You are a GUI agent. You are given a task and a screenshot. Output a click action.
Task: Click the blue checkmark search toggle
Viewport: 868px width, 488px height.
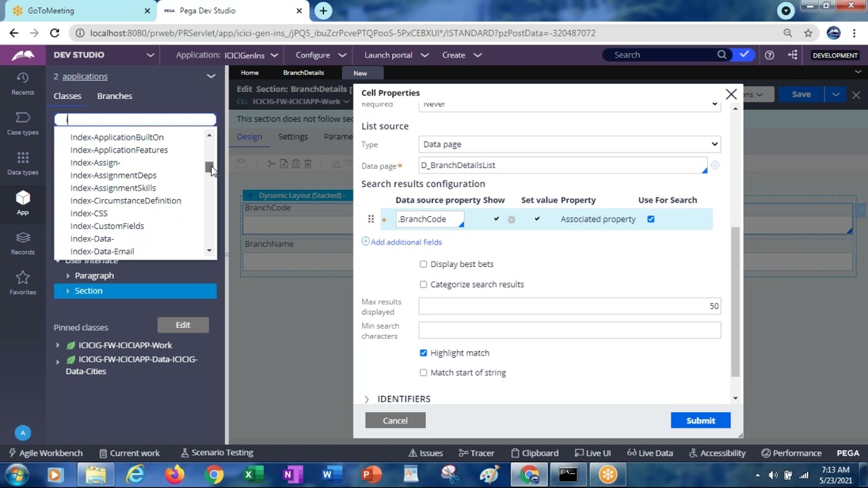pyautogui.click(x=744, y=55)
